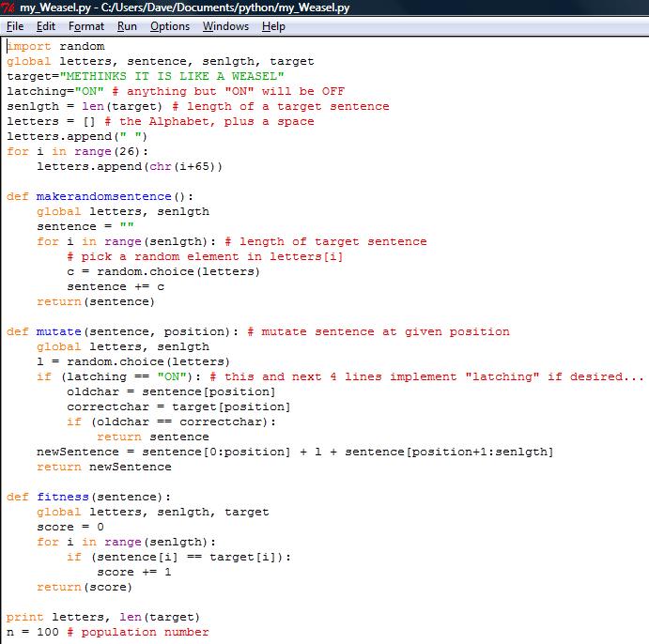Click the 'return sentence' line
The height and width of the screenshot is (644, 649).
coord(153,437)
